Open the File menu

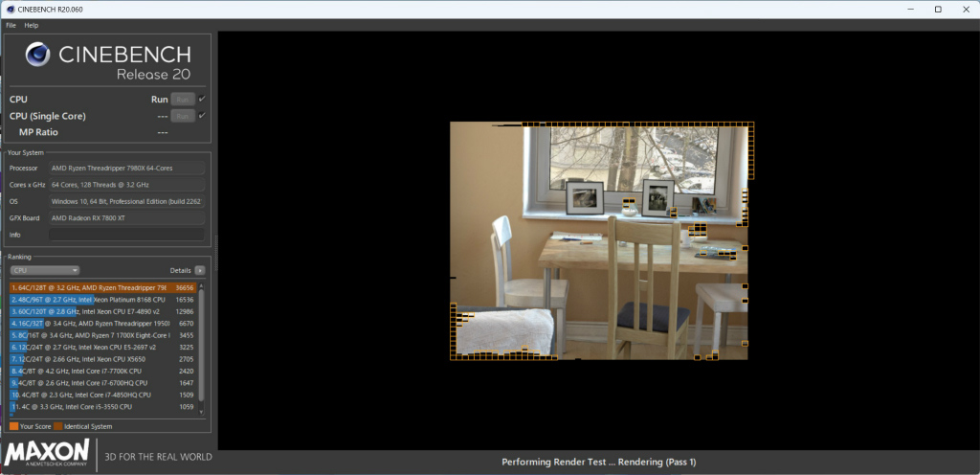[x=11, y=25]
